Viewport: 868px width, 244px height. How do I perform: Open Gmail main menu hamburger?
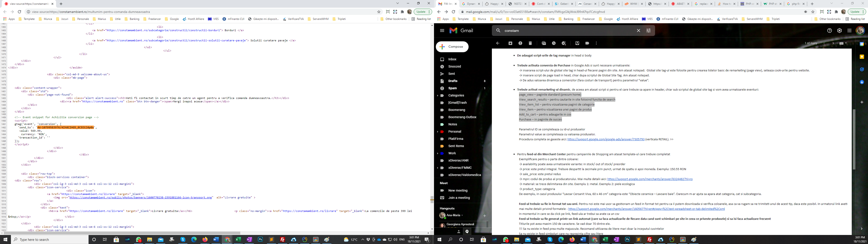[442, 30]
